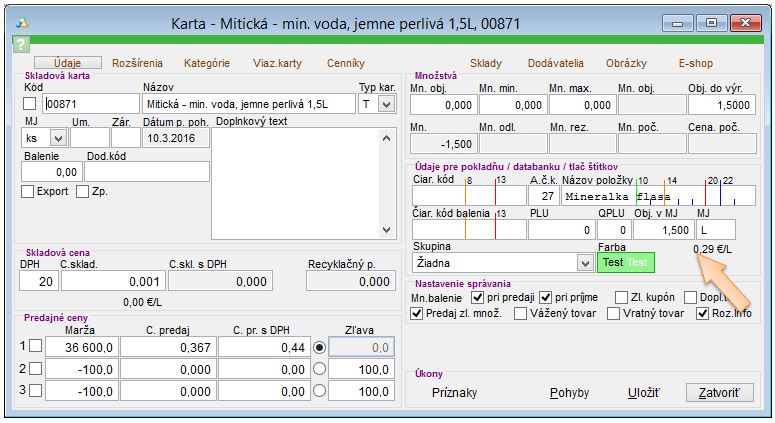Screen dimensions: 775x423
Task: Click the Zatvoriť button
Action: (x=720, y=393)
